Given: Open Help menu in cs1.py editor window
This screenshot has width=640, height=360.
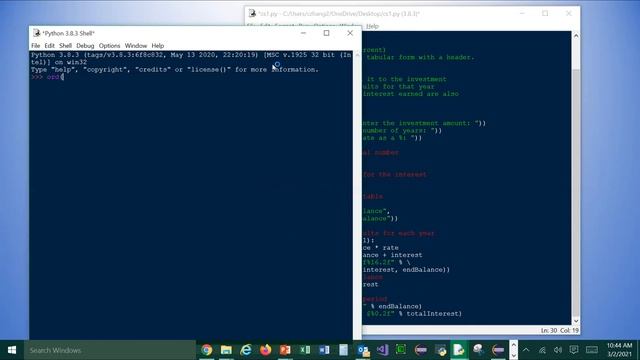Looking at the screenshot, I should (372, 26).
